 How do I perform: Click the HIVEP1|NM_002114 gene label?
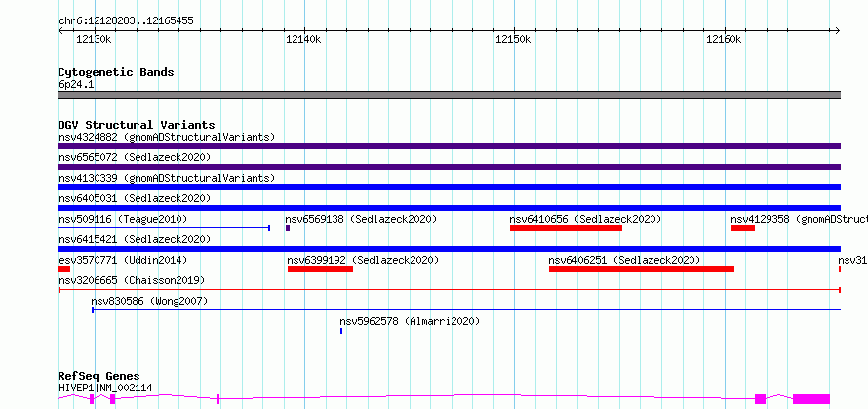tap(105, 388)
